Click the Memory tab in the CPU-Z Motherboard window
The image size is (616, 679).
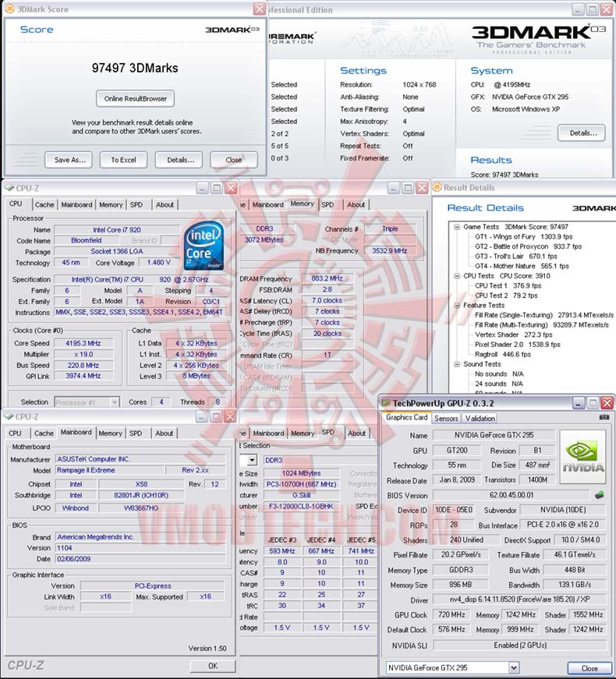111,433
